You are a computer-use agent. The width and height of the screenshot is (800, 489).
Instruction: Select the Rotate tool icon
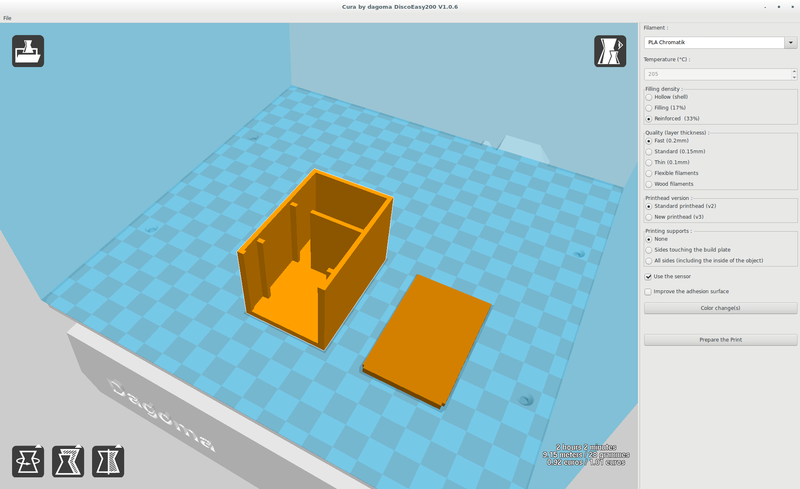[x=28, y=461]
